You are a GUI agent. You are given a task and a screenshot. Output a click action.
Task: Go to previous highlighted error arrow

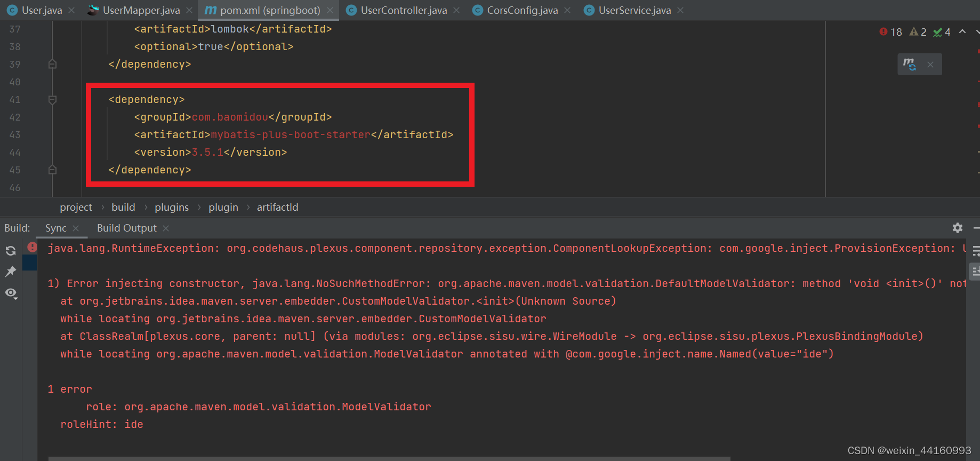[x=962, y=32]
